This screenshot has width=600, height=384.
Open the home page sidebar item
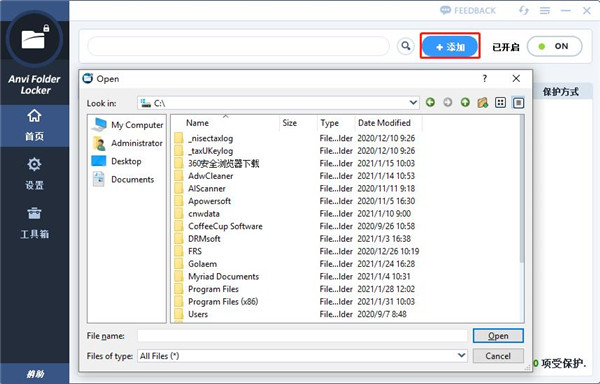pos(34,125)
